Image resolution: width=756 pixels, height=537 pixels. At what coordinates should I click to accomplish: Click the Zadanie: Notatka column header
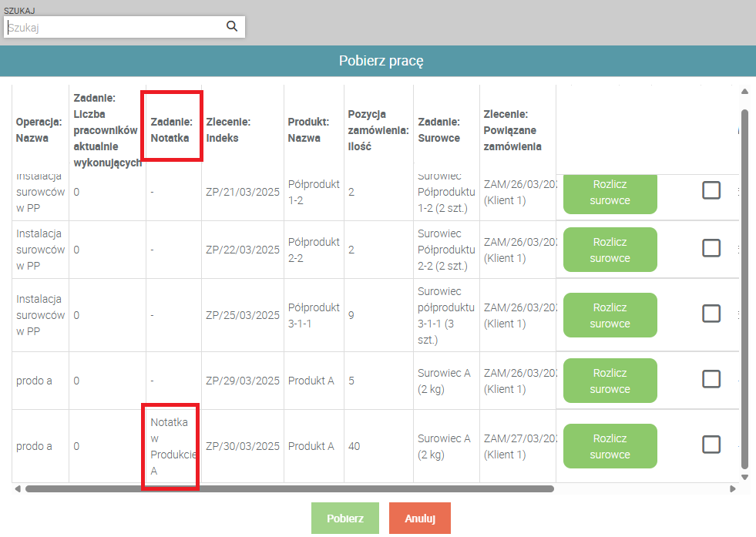(x=172, y=129)
